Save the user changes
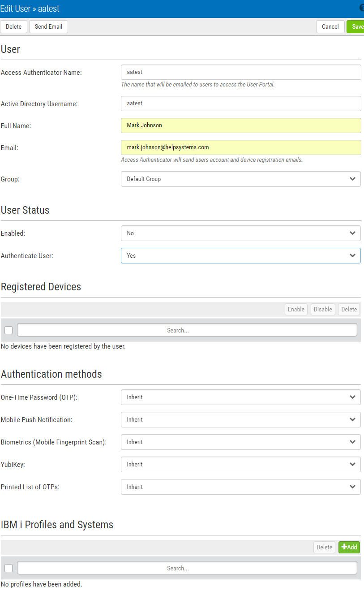The image size is (364, 591). point(356,26)
